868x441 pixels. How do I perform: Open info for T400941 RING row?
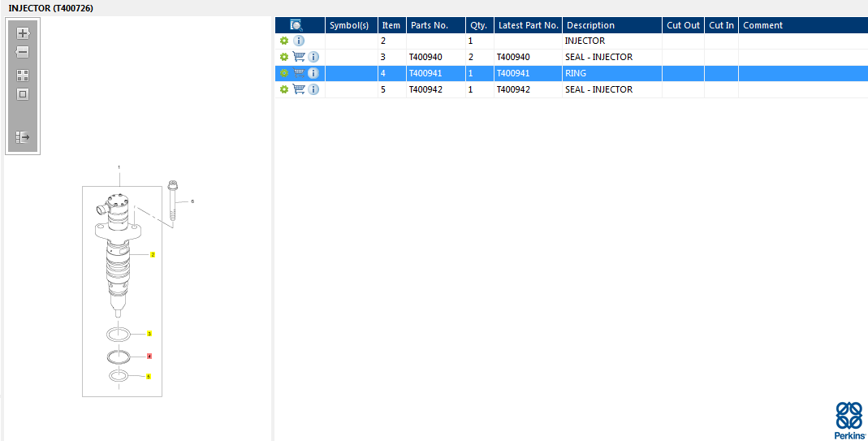[313, 73]
